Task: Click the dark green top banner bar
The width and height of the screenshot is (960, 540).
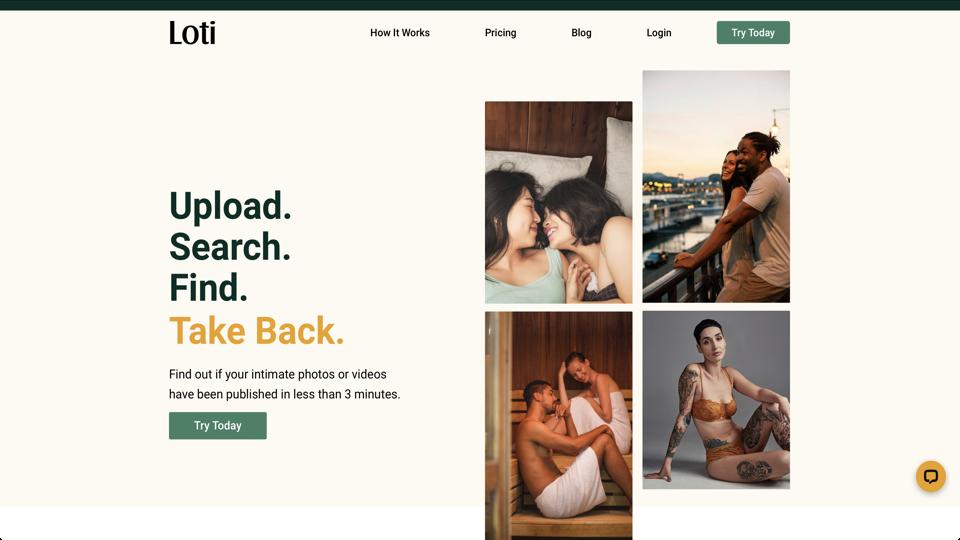Action: click(x=480, y=5)
